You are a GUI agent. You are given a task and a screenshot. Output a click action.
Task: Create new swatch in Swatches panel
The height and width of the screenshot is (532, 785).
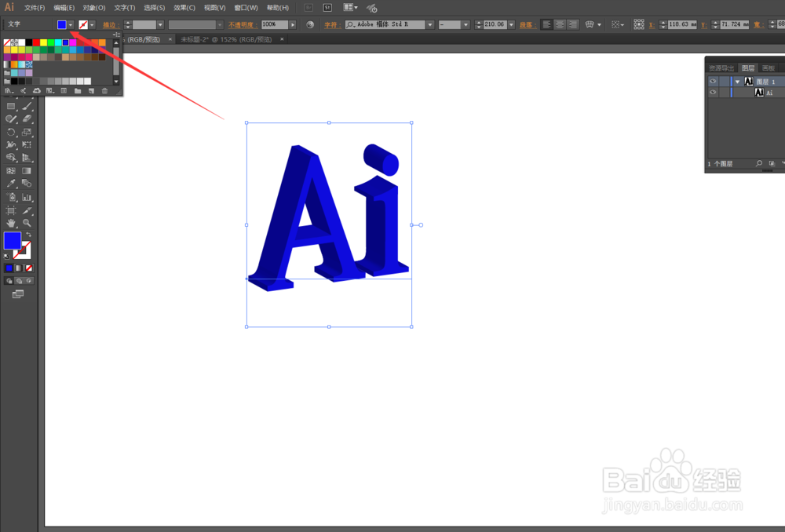(x=91, y=90)
